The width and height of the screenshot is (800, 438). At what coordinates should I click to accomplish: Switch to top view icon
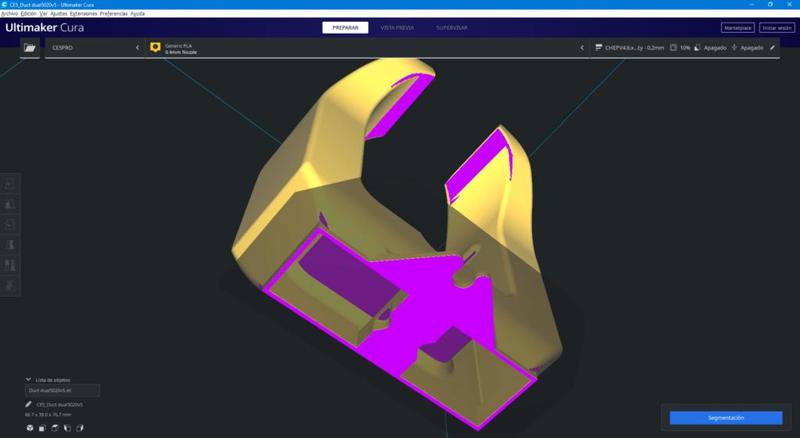tap(55, 428)
